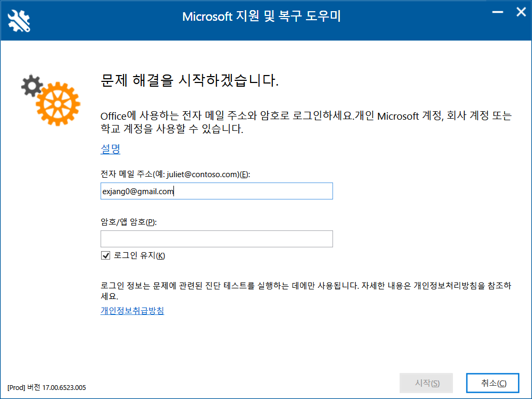The width and height of the screenshot is (532, 399).
Task: Click the title Microsoft 지원 및 복구 도우미
Action: pyautogui.click(x=261, y=16)
